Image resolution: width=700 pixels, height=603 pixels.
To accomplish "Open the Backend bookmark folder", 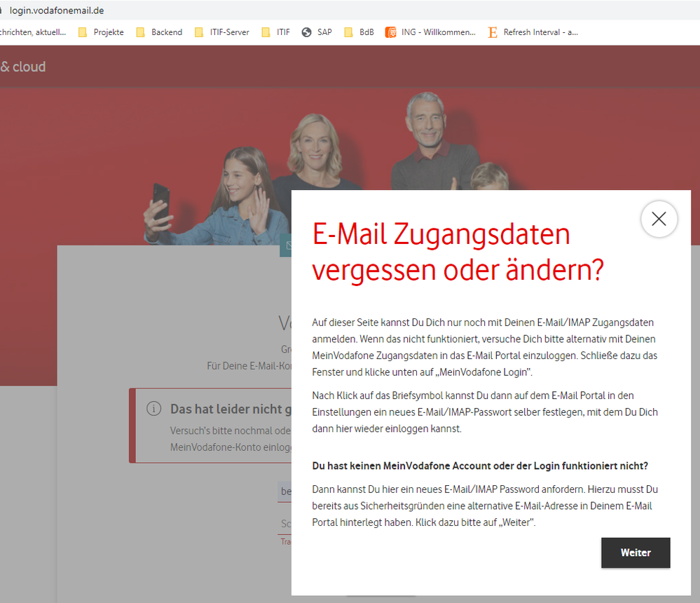I will point(159,32).
